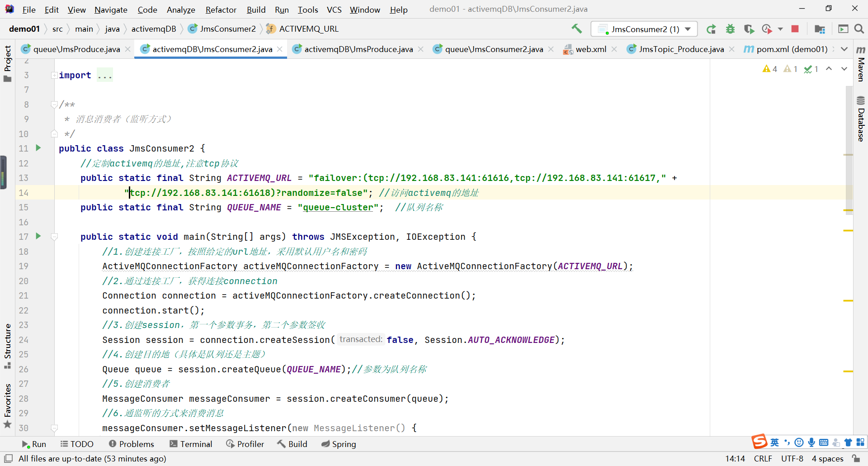
Task: Start debugging with the bug icon
Action: coord(730,29)
